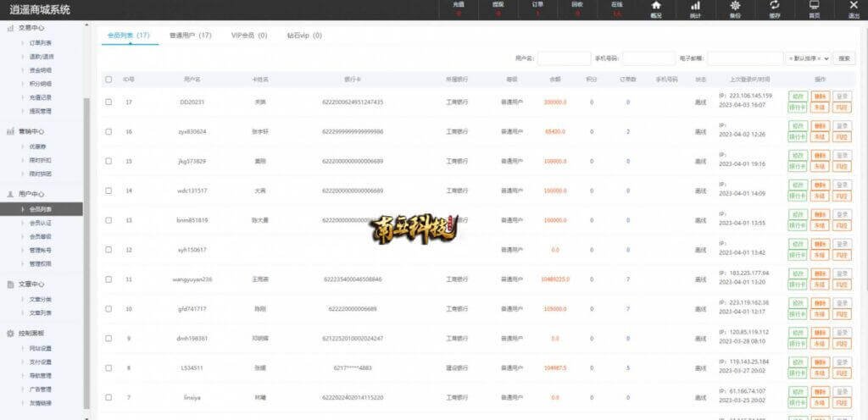Open the 默认排序 sort dropdown
Image resolution: width=868 pixels, height=420 pixels.
(x=808, y=58)
